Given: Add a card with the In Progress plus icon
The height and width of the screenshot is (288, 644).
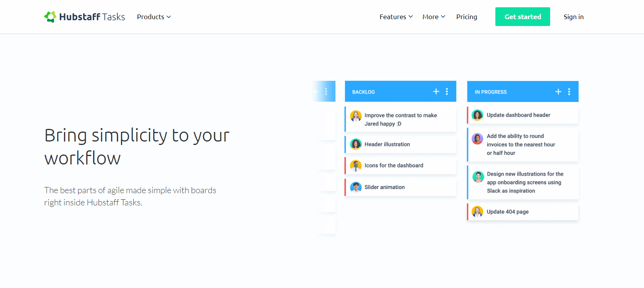Looking at the screenshot, I should [558, 92].
